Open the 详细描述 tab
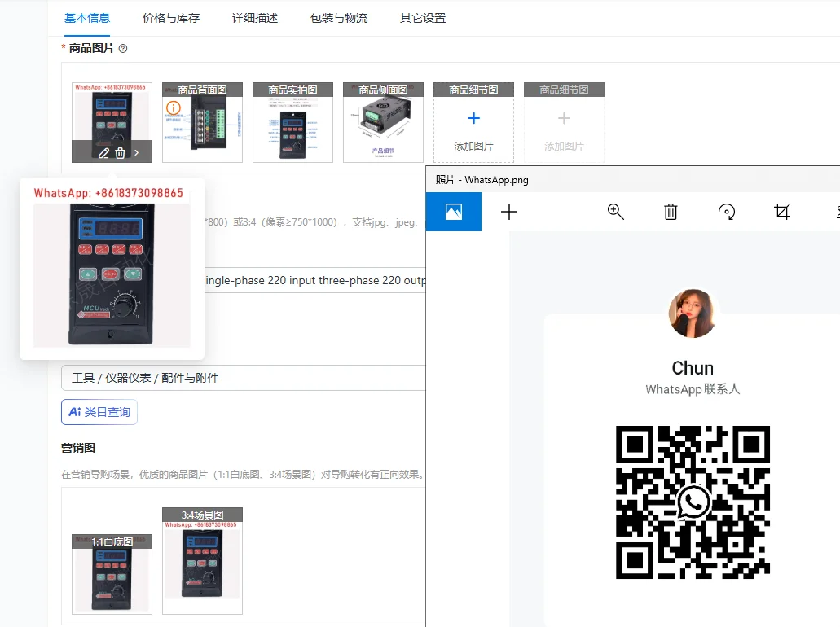 click(255, 18)
